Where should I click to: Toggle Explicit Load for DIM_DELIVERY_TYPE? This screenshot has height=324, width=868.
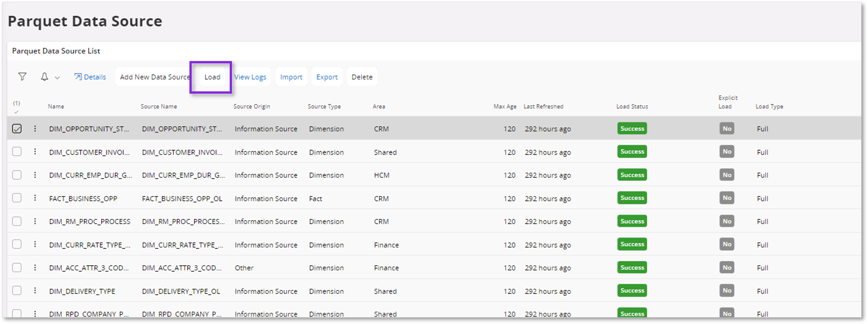coord(727,290)
